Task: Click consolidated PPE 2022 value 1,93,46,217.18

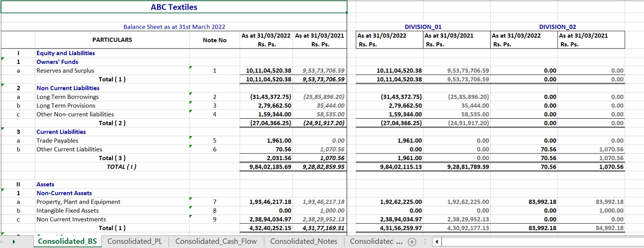Action: coord(270,202)
